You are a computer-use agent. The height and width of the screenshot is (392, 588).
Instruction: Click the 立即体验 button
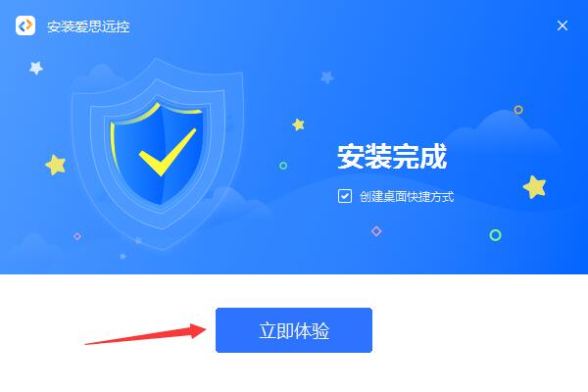click(294, 330)
